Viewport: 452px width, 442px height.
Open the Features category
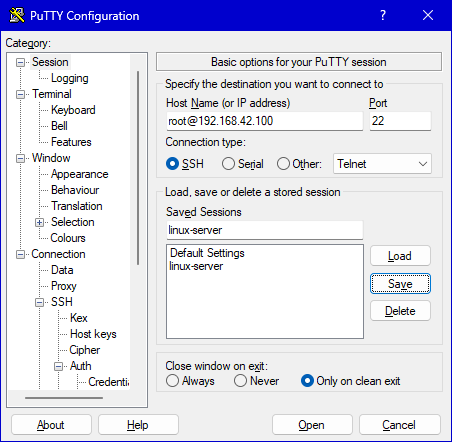tap(71, 142)
